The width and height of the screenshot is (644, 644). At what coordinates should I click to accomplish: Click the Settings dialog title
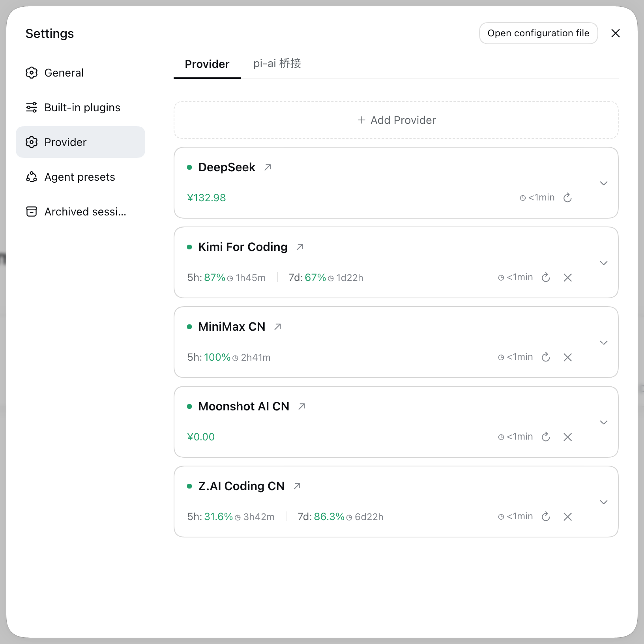coord(50,34)
